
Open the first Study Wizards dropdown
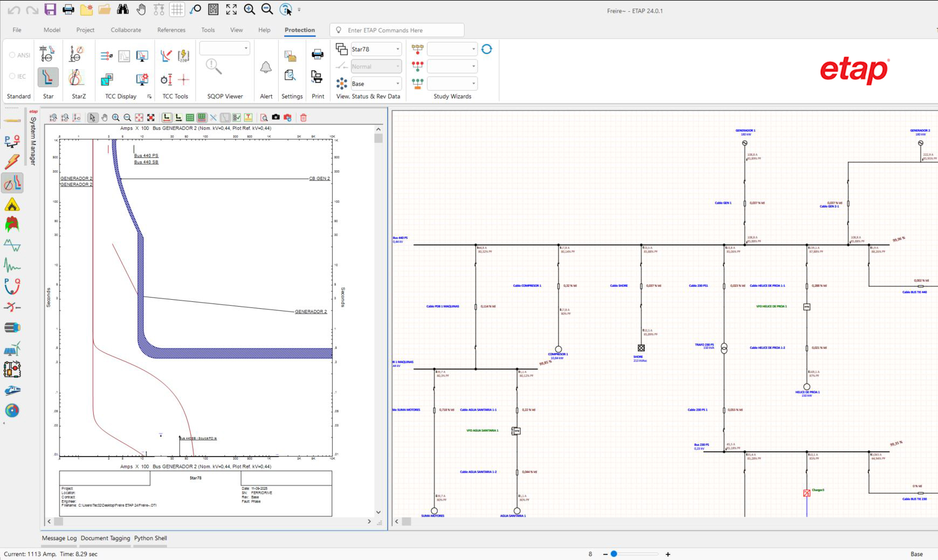click(452, 49)
